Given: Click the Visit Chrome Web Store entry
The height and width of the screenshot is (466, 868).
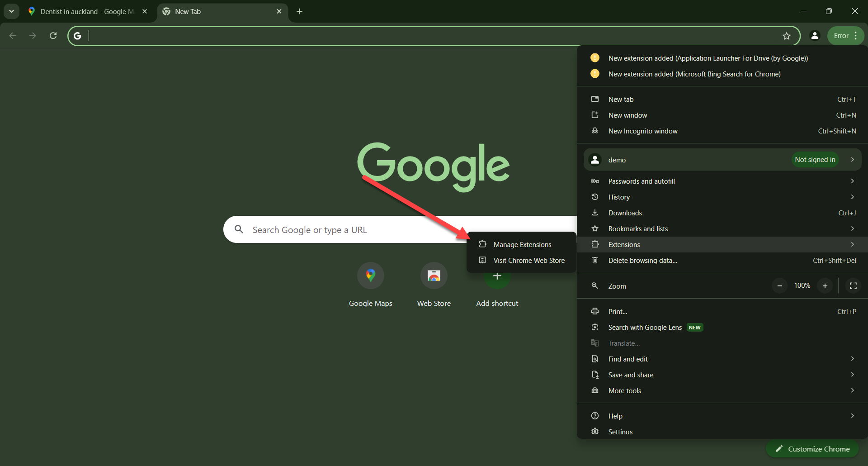Looking at the screenshot, I should 528,260.
